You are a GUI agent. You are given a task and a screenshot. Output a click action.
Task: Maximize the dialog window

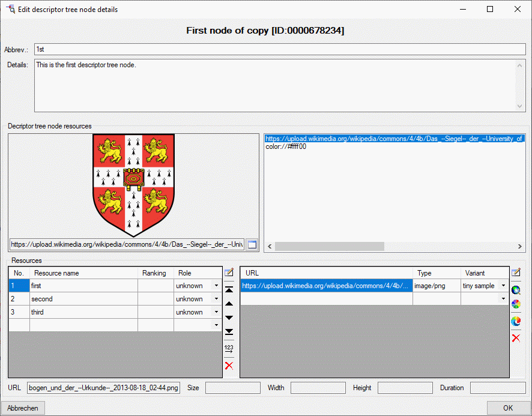pyautogui.click(x=490, y=9)
